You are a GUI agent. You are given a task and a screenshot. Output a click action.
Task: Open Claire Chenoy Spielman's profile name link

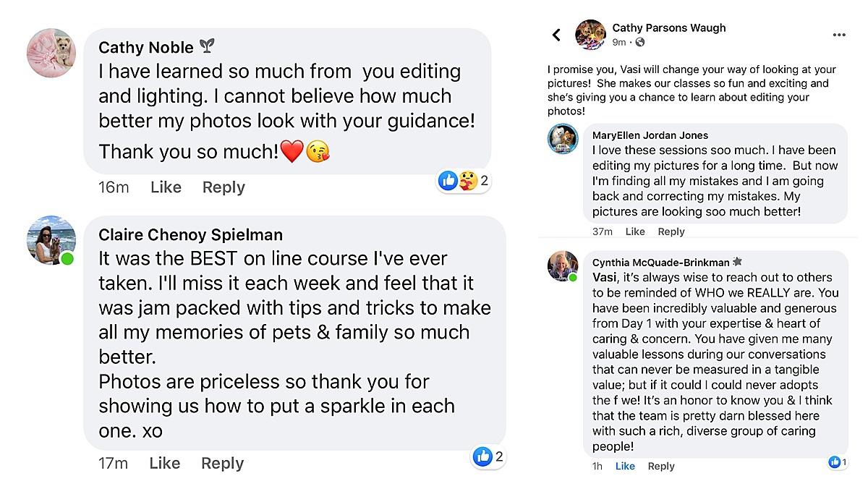pyautogui.click(x=190, y=235)
